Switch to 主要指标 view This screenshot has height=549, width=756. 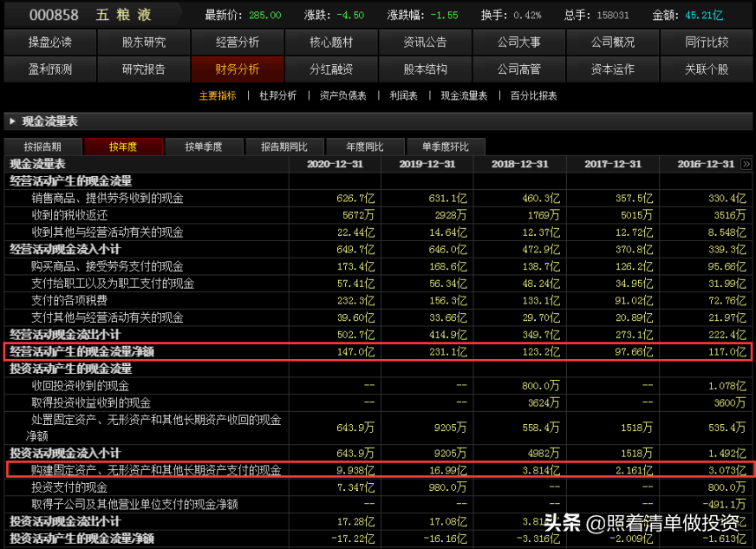point(217,96)
